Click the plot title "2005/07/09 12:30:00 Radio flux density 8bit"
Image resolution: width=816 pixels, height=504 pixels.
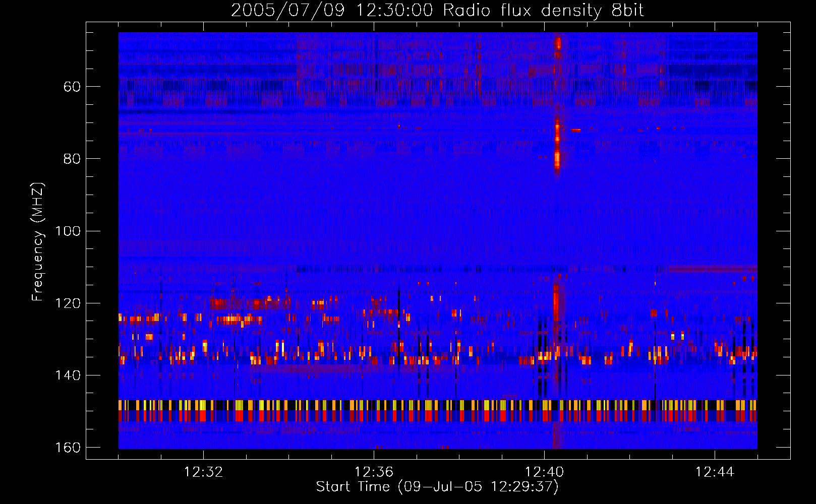click(x=437, y=10)
